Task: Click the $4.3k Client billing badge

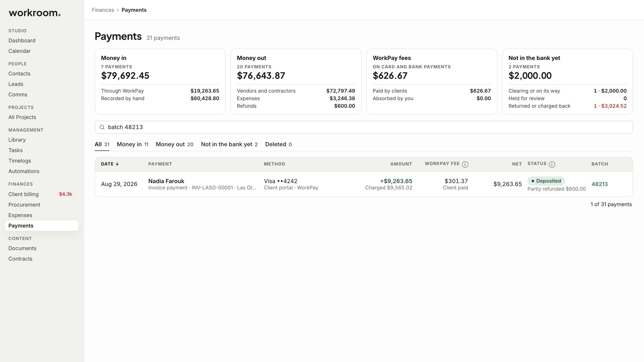Action: (65, 194)
